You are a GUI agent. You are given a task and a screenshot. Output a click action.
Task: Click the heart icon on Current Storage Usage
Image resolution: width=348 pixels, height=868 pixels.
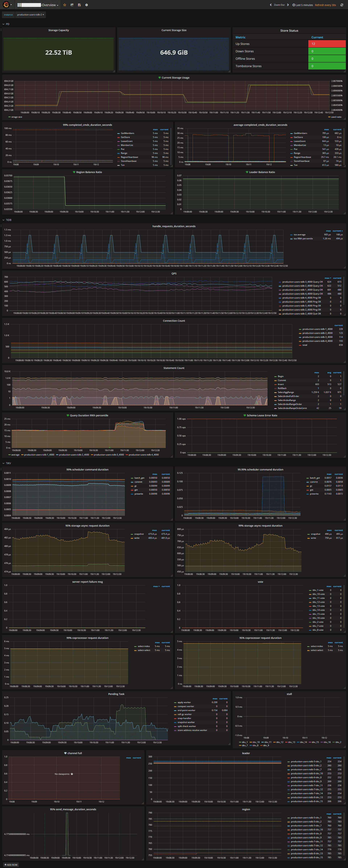tap(160, 77)
